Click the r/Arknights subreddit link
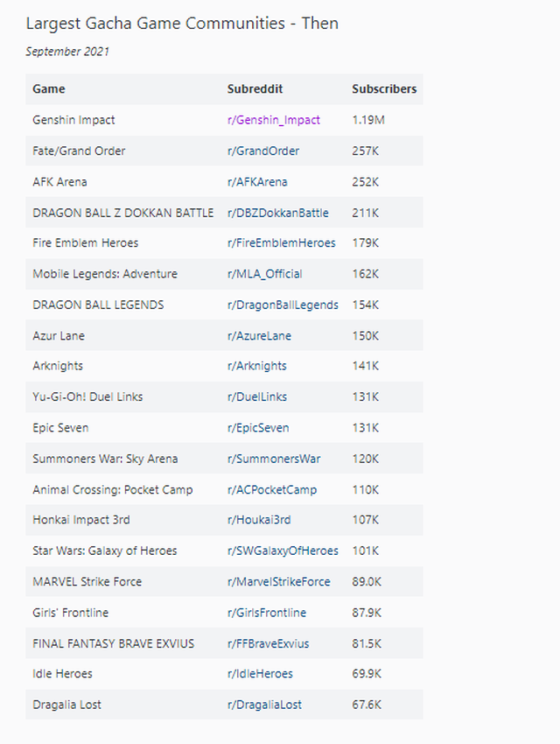 [x=256, y=366]
